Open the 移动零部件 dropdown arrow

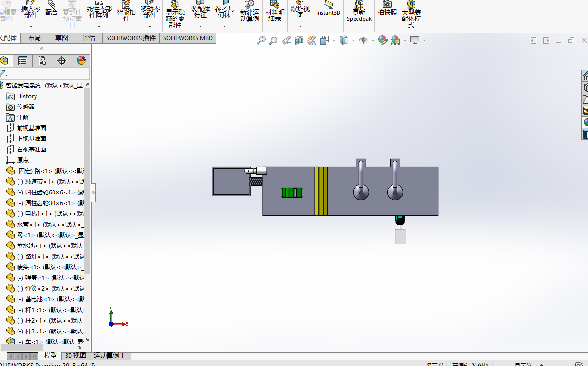click(x=150, y=26)
